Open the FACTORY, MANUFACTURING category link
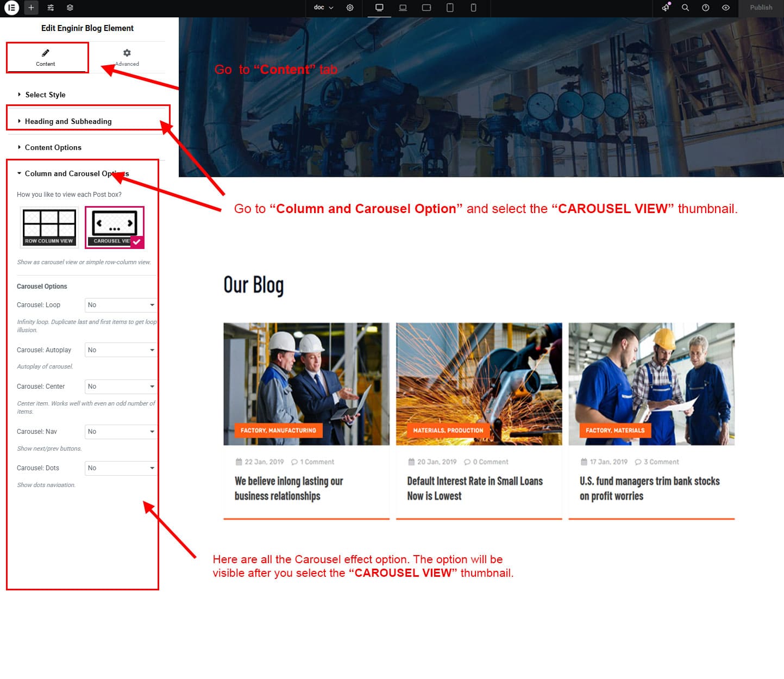The width and height of the screenshot is (784, 679). [278, 431]
